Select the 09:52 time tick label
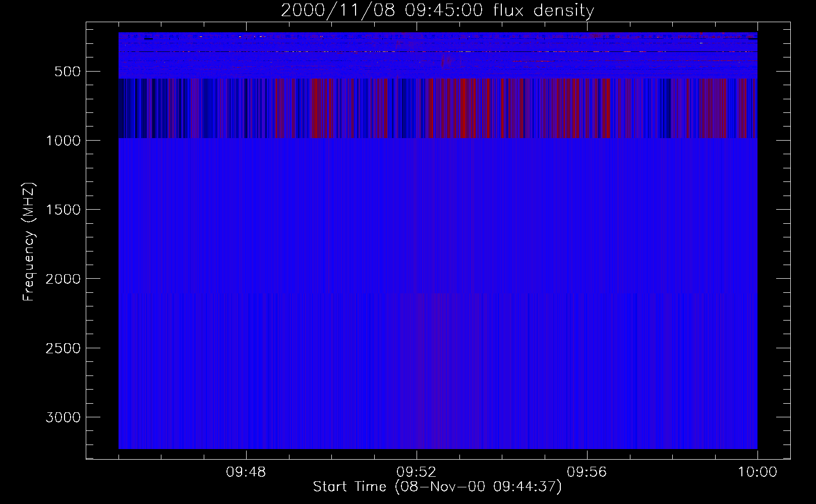 [x=416, y=472]
